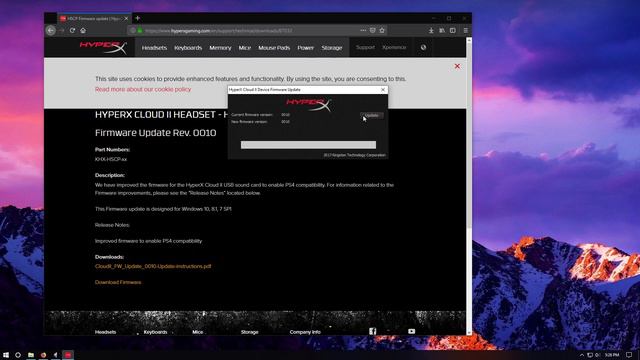The height and width of the screenshot is (360, 640).
Task: Bookmark this page with star icon
Action: (382, 30)
